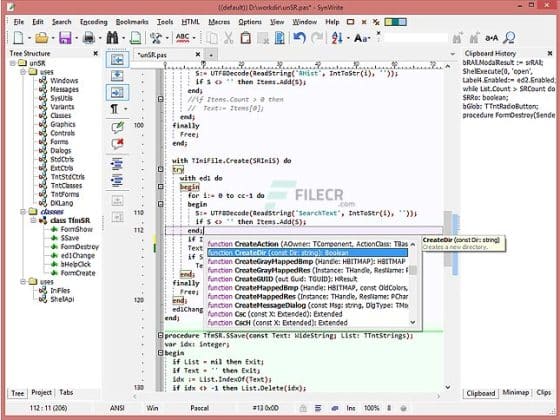Click the 100% zoom in status bar
560x420 pixels.
tap(371, 408)
